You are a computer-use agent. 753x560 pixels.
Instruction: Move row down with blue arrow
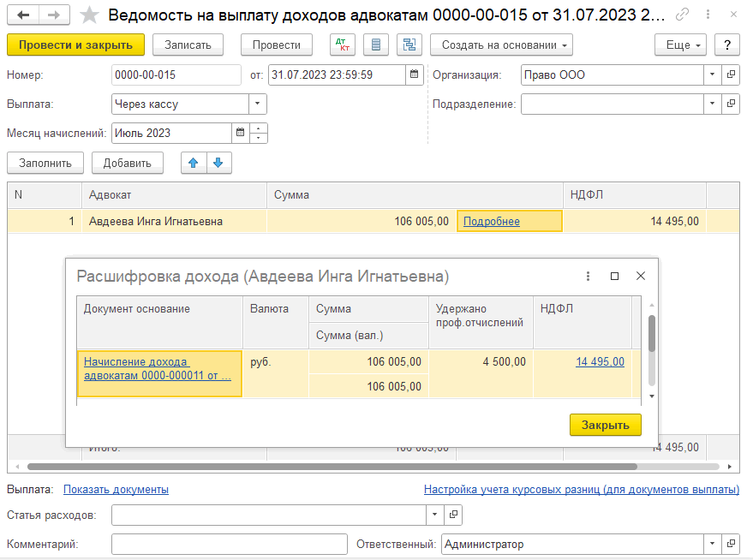coord(218,163)
